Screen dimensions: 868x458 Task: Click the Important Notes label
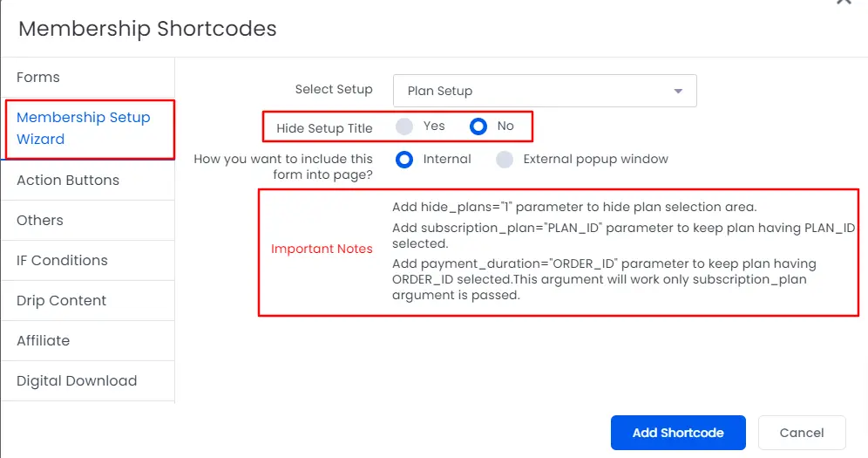point(322,250)
